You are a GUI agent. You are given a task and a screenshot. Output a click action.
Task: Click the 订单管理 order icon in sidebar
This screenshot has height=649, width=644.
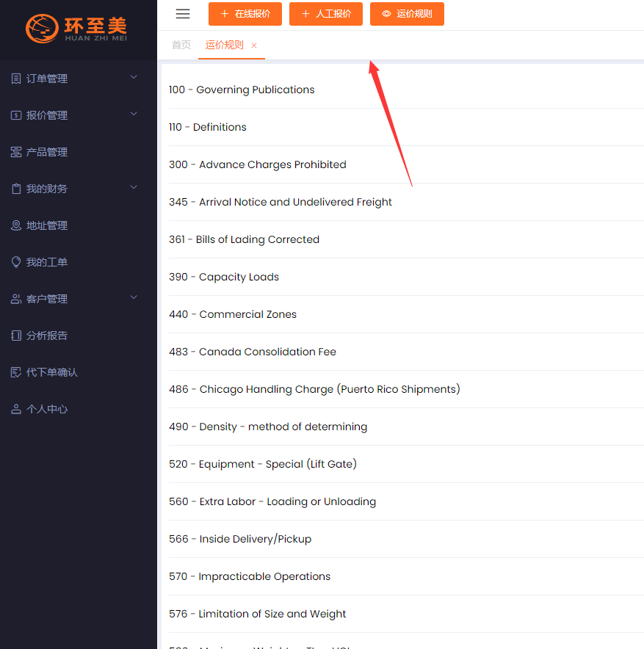[x=16, y=79]
